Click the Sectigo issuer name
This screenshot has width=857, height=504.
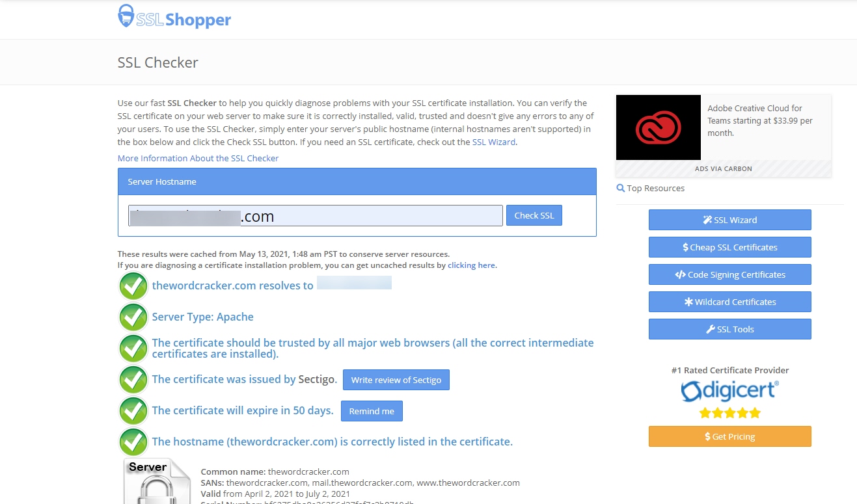click(316, 379)
